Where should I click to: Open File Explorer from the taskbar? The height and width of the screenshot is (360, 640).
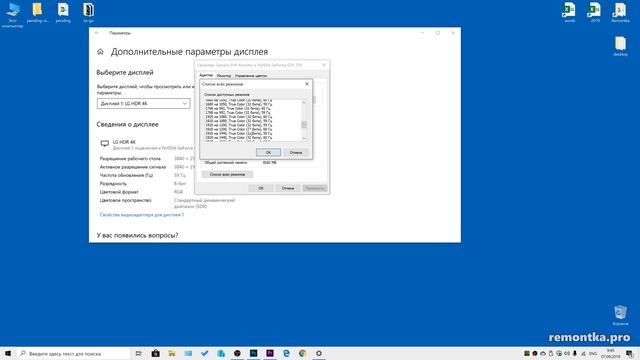pyautogui.click(x=172, y=353)
